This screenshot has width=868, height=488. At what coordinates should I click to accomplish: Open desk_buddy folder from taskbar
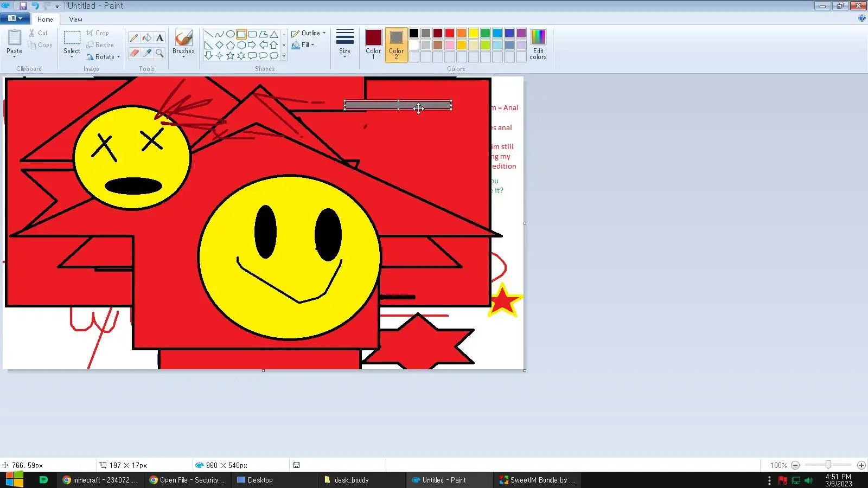coord(362,480)
